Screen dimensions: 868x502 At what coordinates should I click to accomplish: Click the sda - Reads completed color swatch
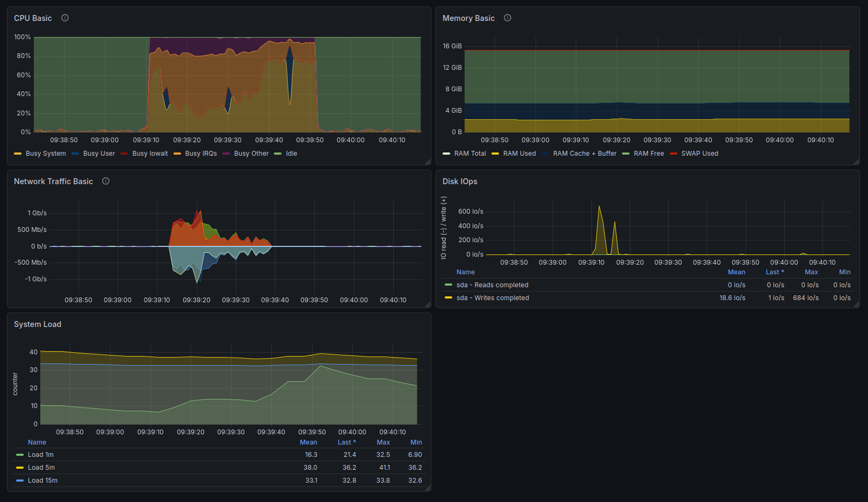[449, 285]
